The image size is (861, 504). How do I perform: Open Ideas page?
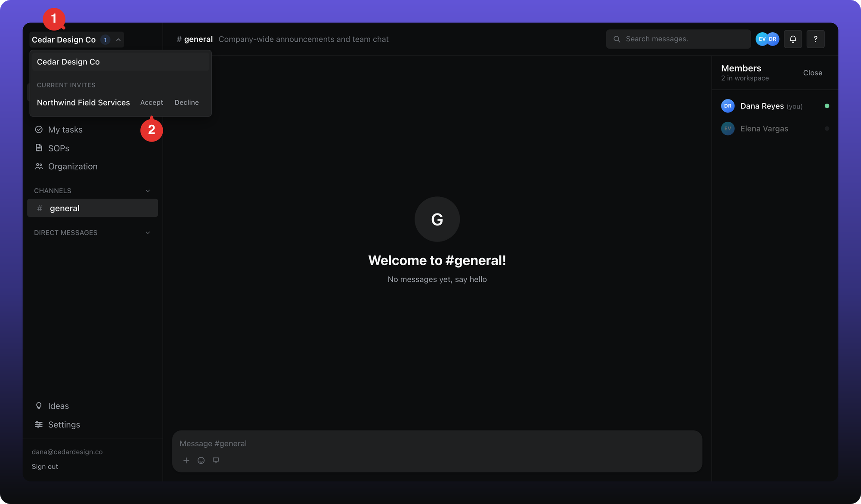[93, 406]
